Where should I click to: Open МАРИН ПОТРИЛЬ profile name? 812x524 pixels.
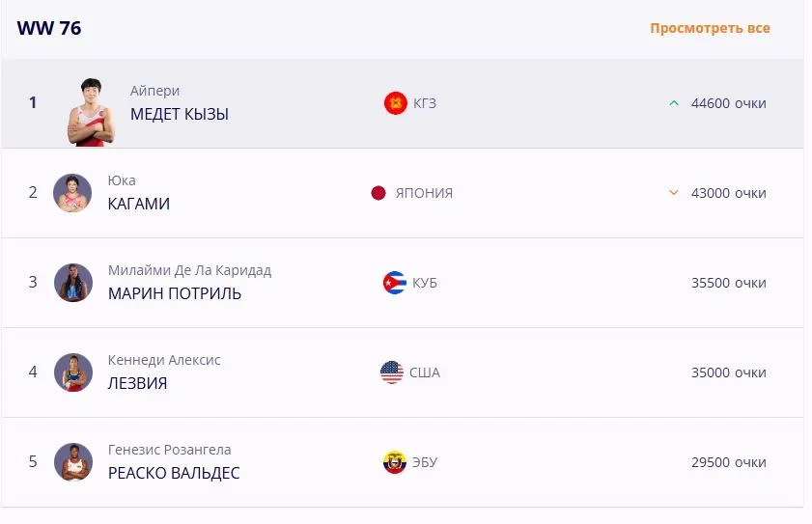(175, 293)
